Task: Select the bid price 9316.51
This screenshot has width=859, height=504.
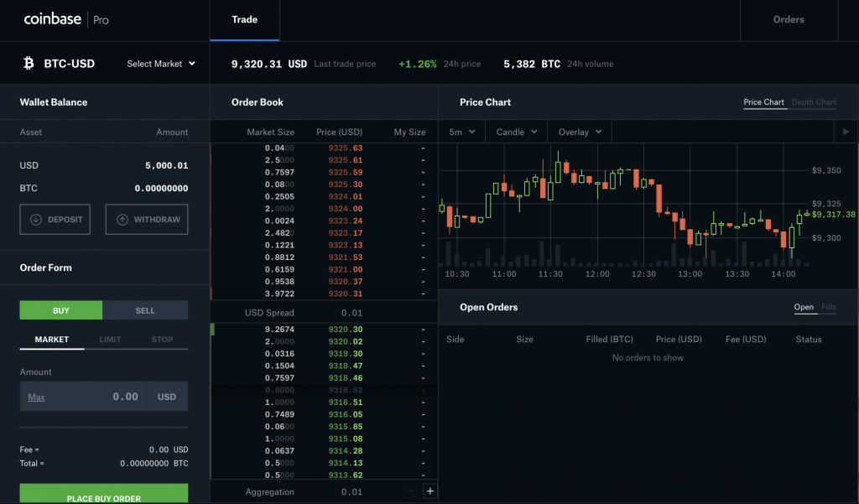Action: pos(346,402)
